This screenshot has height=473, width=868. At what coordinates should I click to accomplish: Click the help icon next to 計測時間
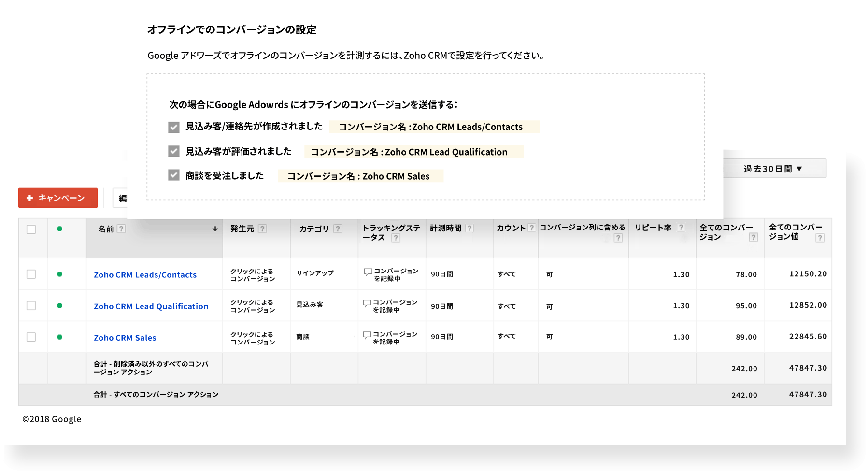[470, 228]
